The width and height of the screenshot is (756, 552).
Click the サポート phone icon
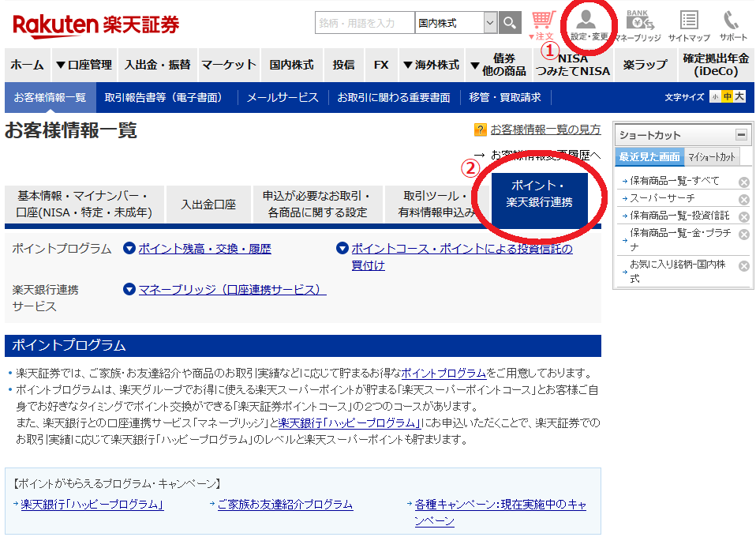click(733, 24)
